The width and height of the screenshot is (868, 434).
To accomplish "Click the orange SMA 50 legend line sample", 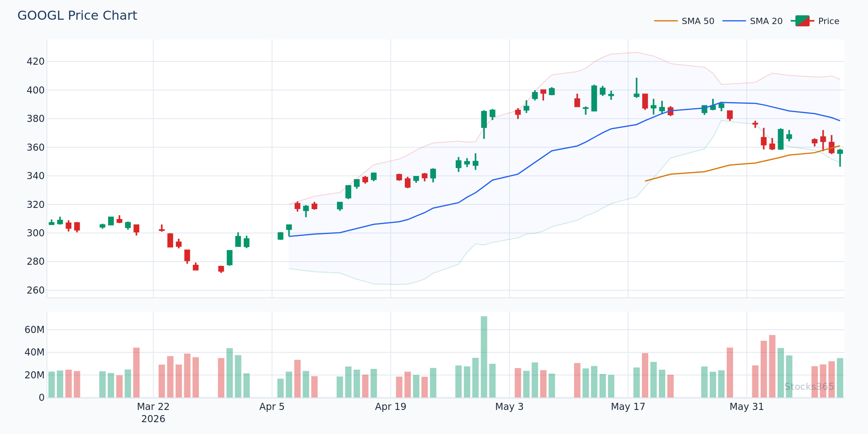I will 666,21.
